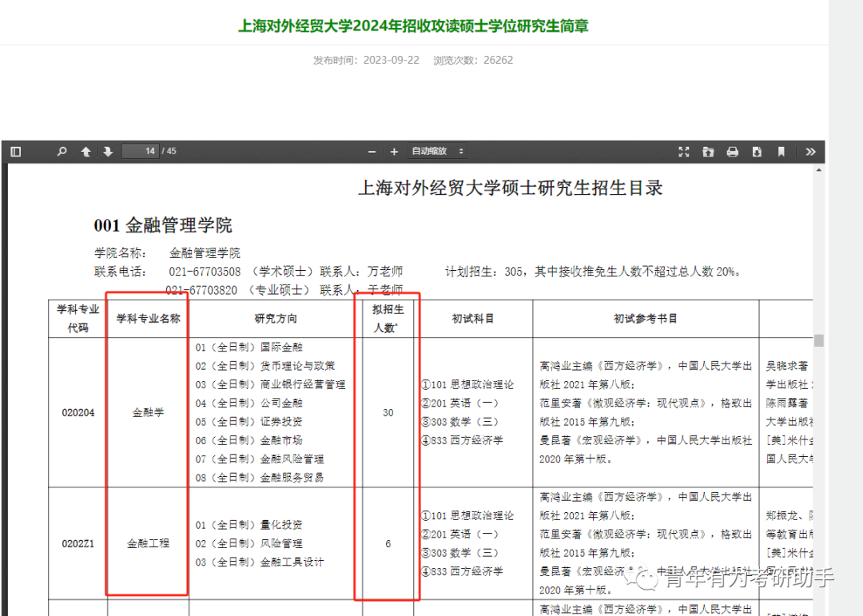Toggle the PDF sidebar panel
This screenshot has height=616, width=863.
tap(15, 151)
